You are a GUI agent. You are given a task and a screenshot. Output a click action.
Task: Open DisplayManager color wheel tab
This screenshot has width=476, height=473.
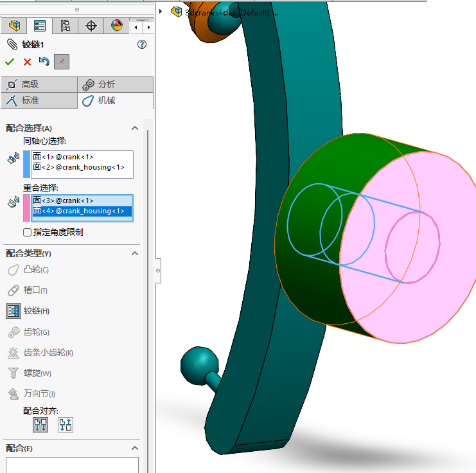point(116,26)
